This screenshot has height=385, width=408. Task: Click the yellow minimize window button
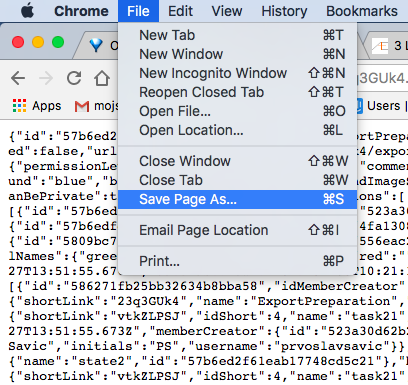(38, 42)
